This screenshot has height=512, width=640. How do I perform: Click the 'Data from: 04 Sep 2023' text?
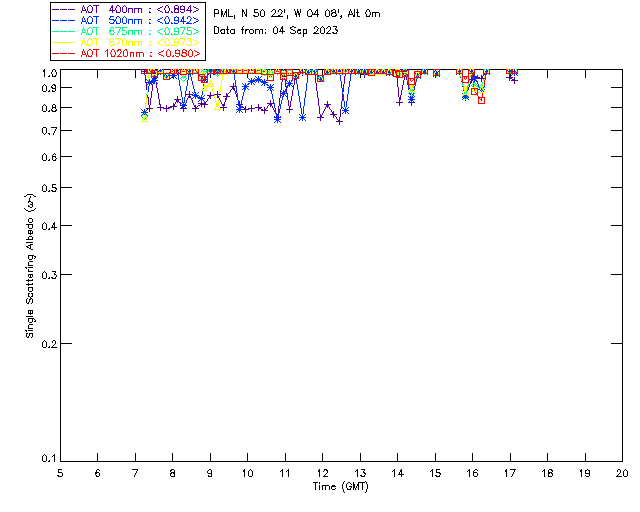(276, 31)
